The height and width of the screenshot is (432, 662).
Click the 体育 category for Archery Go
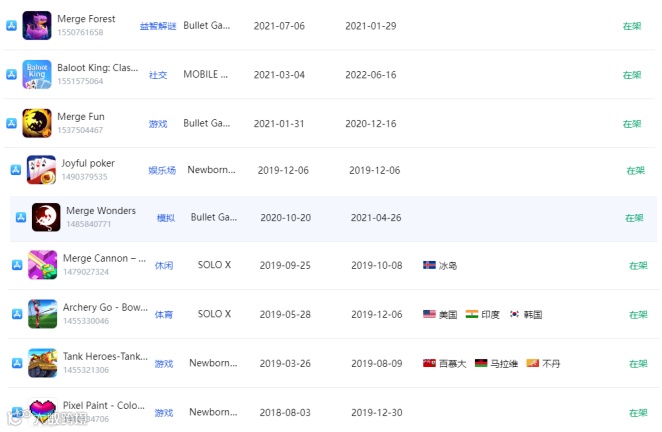coord(163,315)
